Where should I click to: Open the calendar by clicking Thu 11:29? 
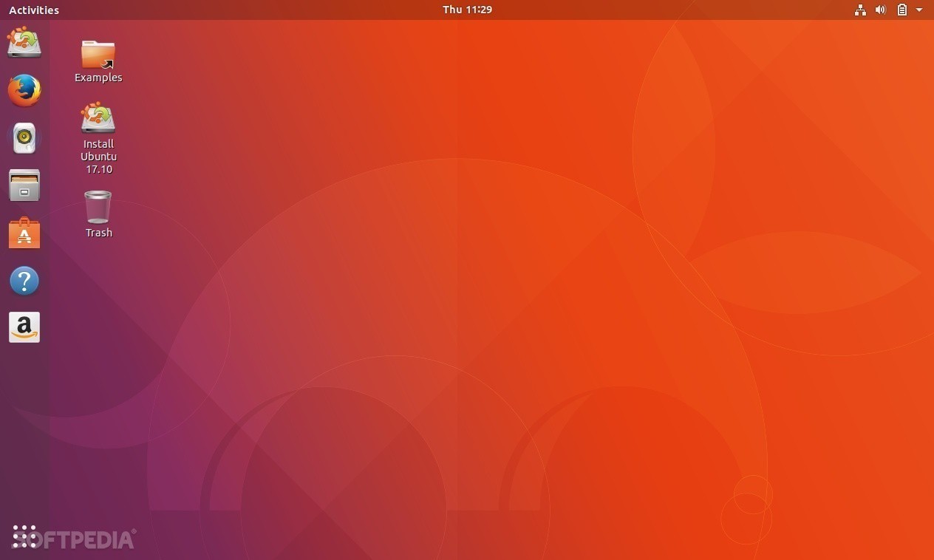tap(467, 10)
